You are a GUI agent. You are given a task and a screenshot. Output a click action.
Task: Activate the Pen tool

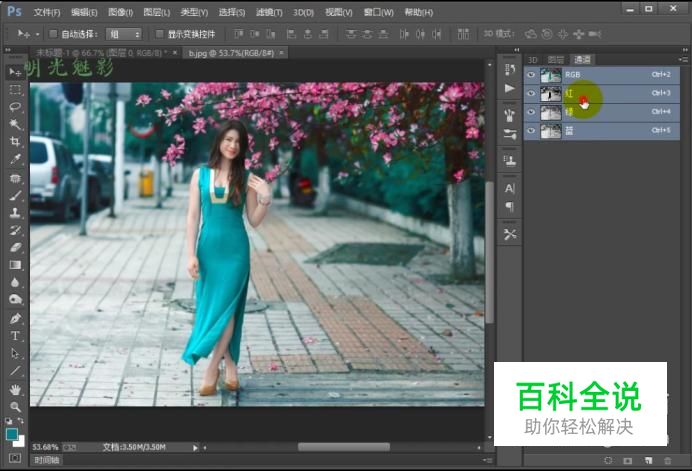pyautogui.click(x=15, y=318)
